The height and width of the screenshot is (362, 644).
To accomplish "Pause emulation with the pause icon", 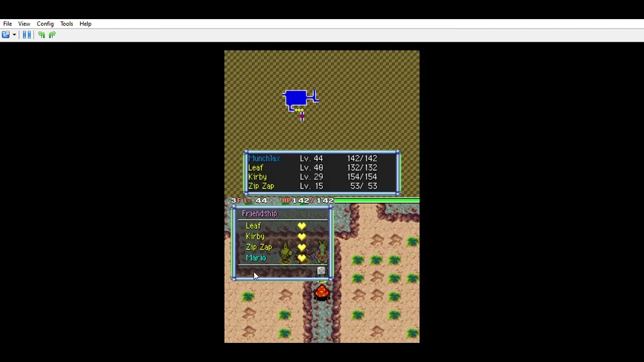I will pos(27,35).
